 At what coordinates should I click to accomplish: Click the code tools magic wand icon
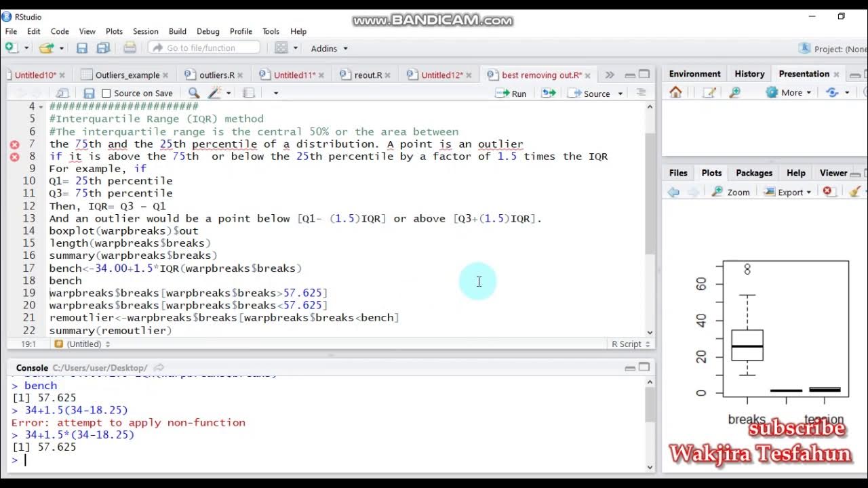(x=214, y=94)
